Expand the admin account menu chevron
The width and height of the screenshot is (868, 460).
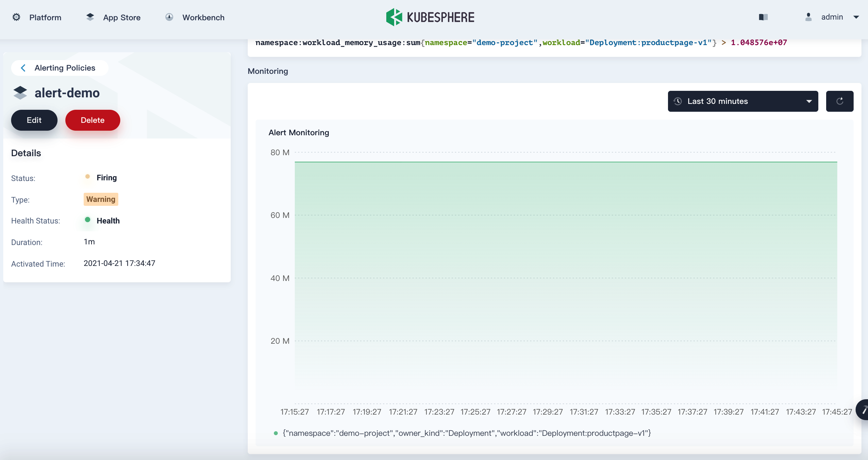[856, 17]
